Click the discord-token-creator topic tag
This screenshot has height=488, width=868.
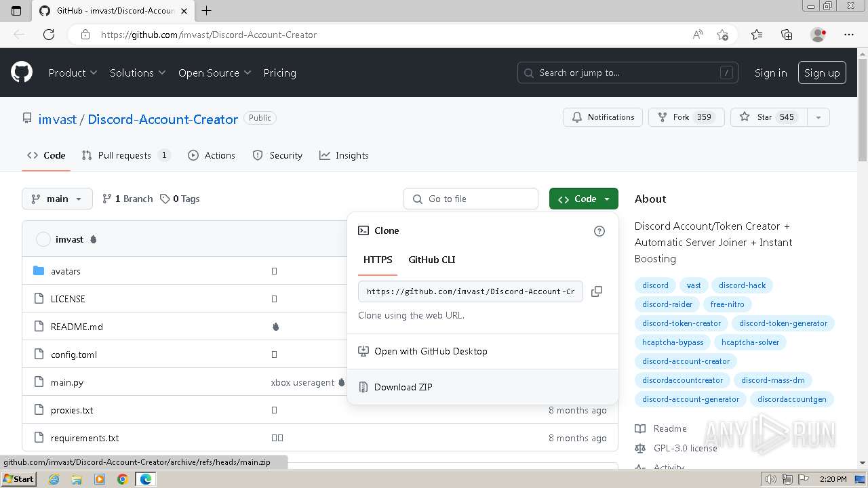682,323
